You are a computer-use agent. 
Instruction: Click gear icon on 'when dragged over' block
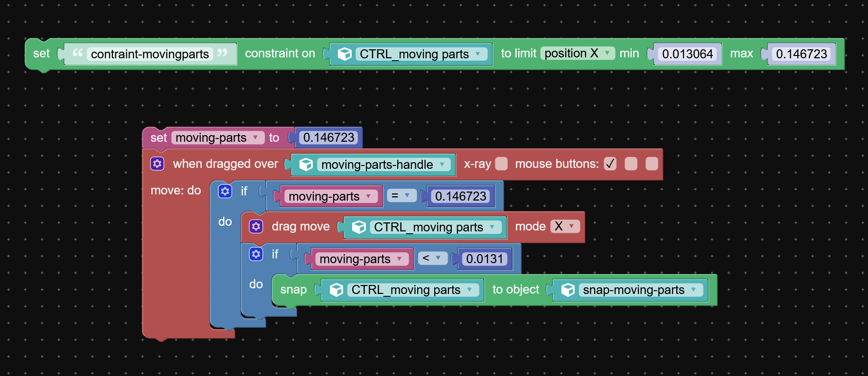[157, 164]
